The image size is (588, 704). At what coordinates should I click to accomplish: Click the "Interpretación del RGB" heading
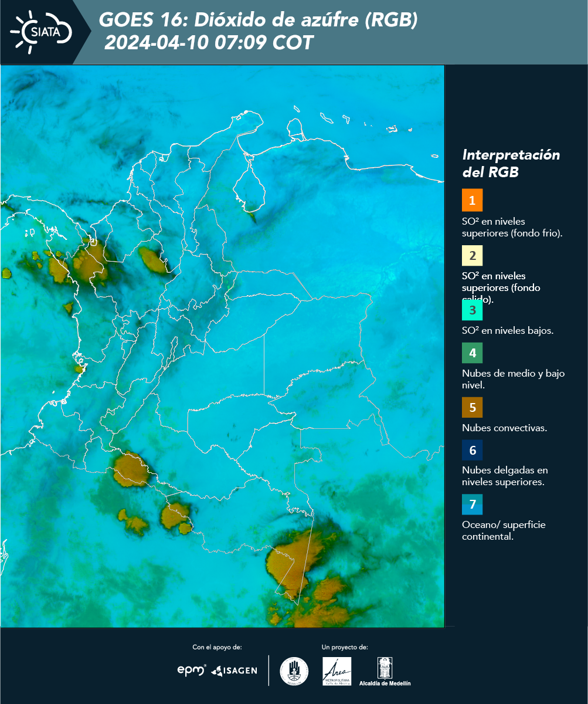tap(511, 164)
